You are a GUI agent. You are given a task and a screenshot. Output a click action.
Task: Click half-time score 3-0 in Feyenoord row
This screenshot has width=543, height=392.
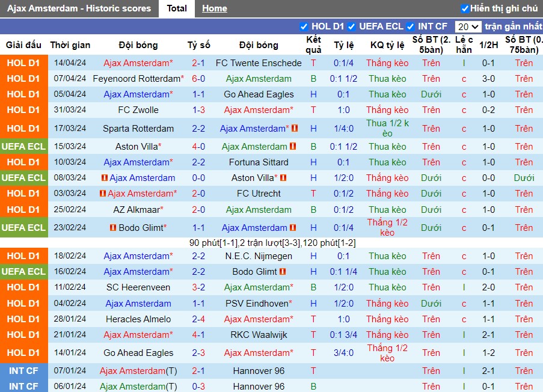click(488, 79)
